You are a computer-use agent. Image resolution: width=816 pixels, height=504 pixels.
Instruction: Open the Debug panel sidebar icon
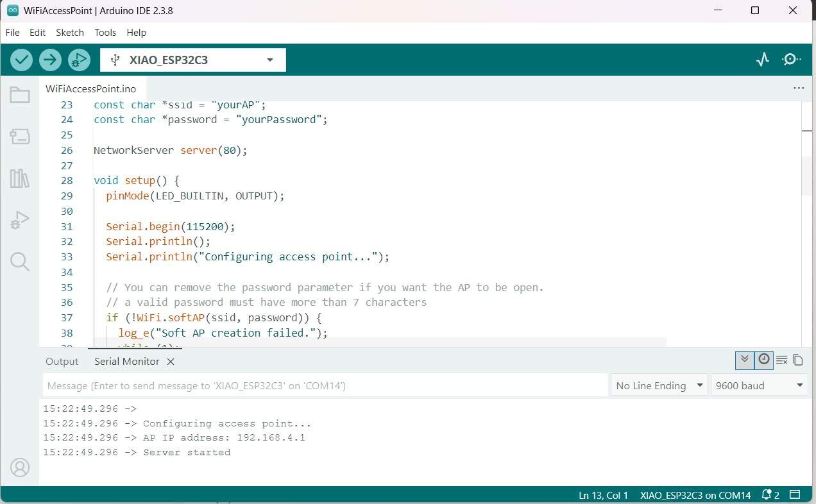(20, 220)
